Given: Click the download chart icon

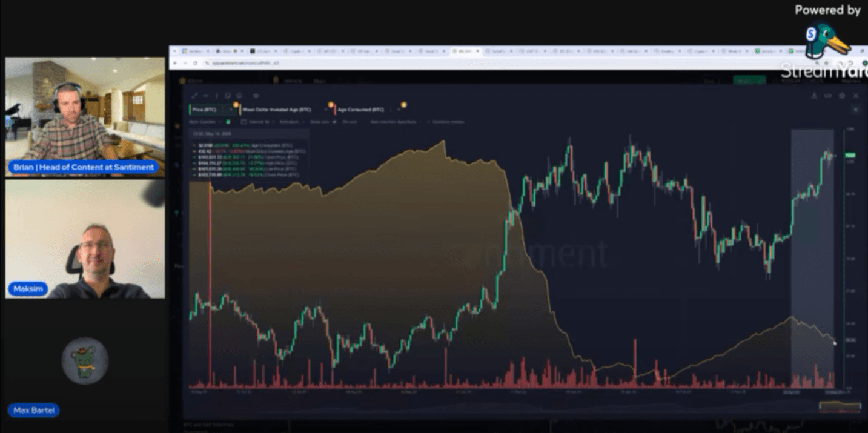Looking at the screenshot, I should point(814,96).
